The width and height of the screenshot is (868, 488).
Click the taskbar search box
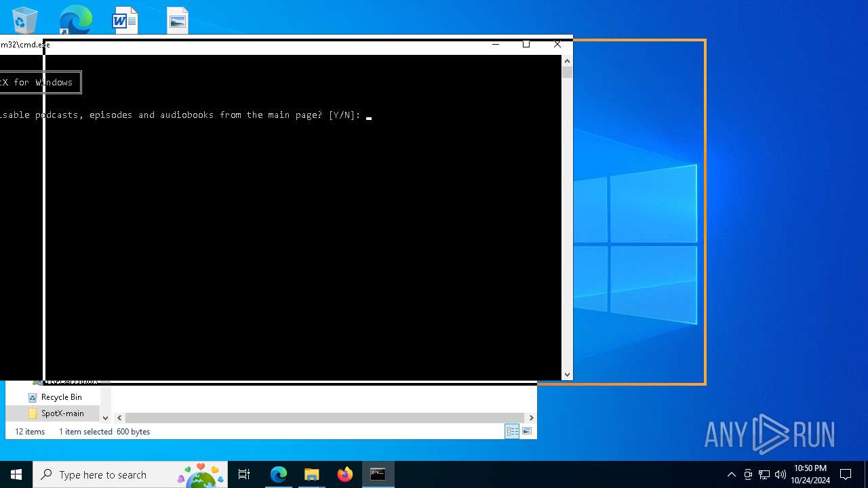131,474
